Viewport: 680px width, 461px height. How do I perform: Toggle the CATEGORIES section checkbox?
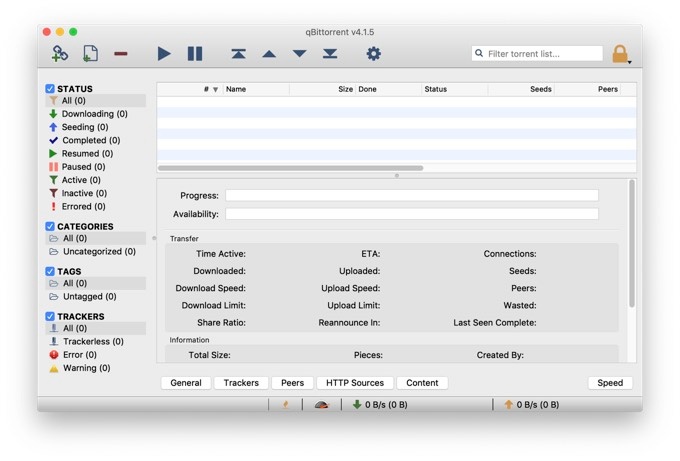click(x=50, y=226)
